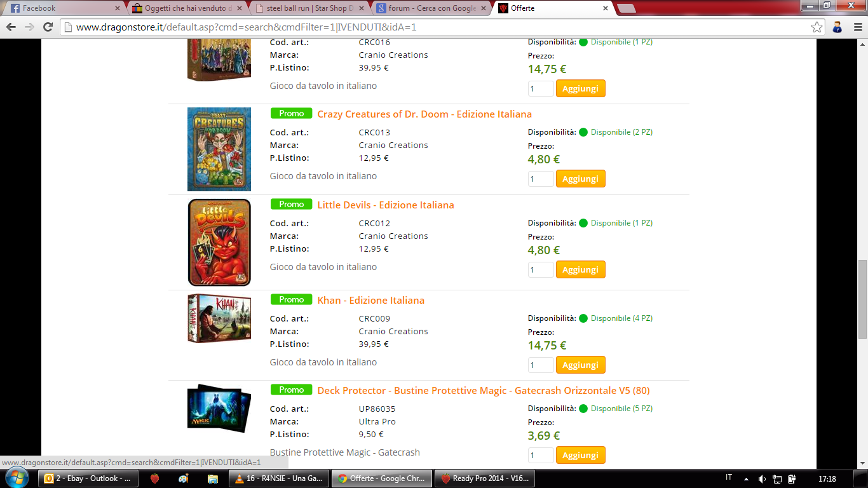This screenshot has width=868, height=488.
Task: Click the user profile icon in Chrome toolbar
Action: (x=837, y=27)
